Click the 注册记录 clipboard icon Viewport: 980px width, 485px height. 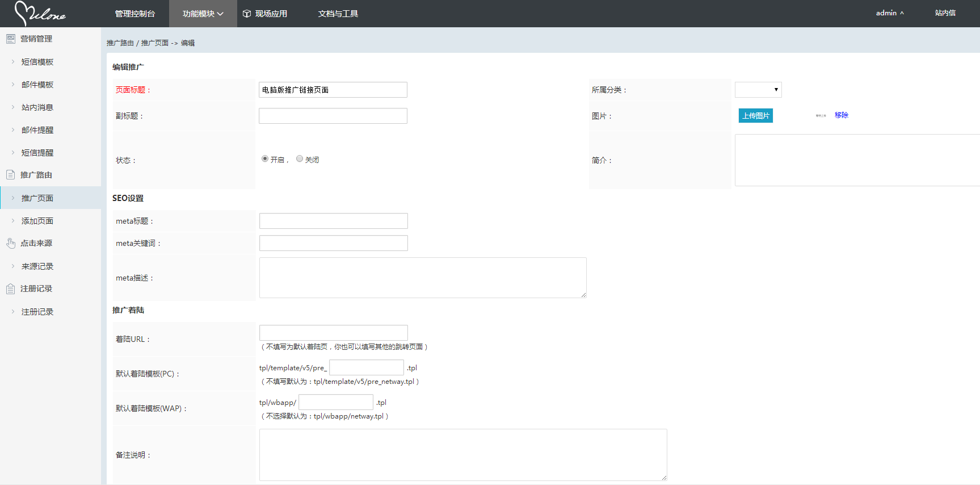10,289
